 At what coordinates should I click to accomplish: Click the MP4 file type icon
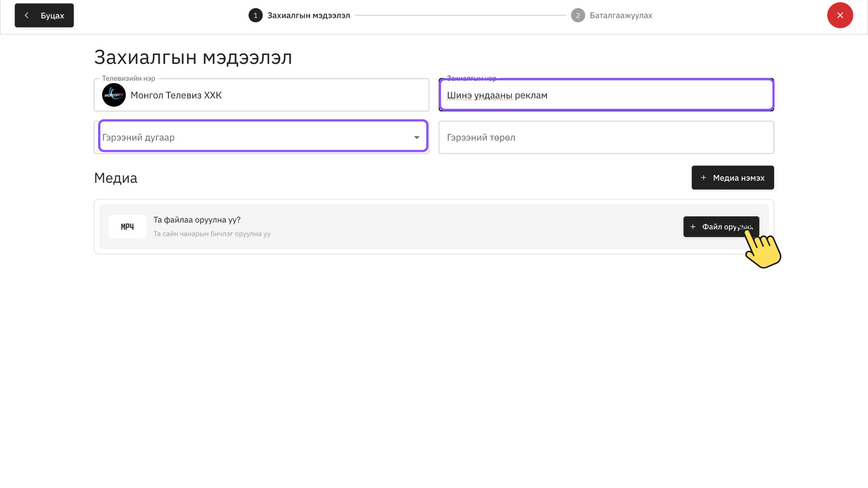127,227
